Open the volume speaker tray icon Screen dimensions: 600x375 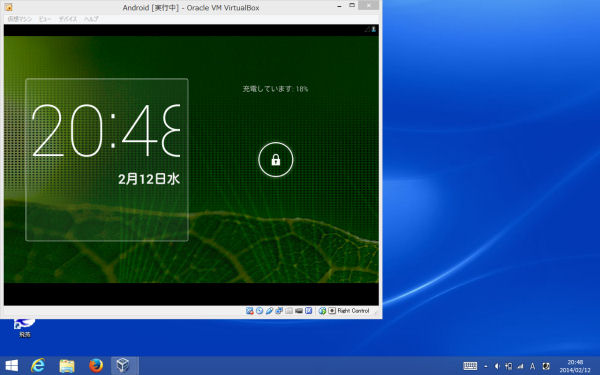pyautogui.click(x=497, y=366)
